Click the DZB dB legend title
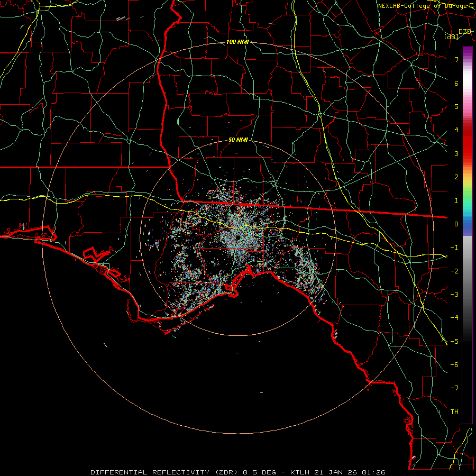The height and width of the screenshot is (476, 476). (458, 34)
